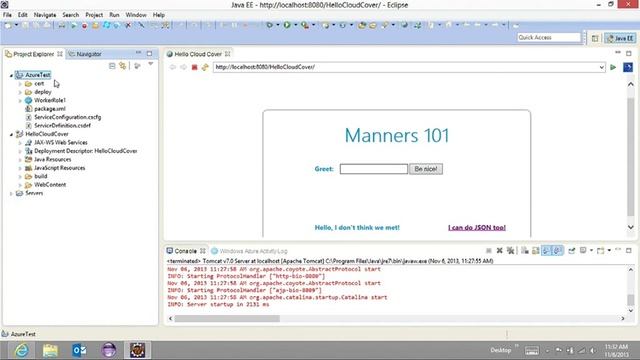640x360 pixels.
Task: Collapse all in Project Explorer
Action: [x=112, y=66]
